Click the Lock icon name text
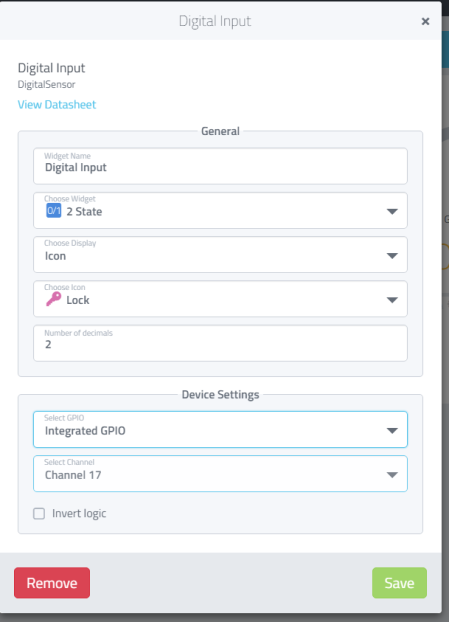This screenshot has height=622, width=449. pyautogui.click(x=78, y=300)
